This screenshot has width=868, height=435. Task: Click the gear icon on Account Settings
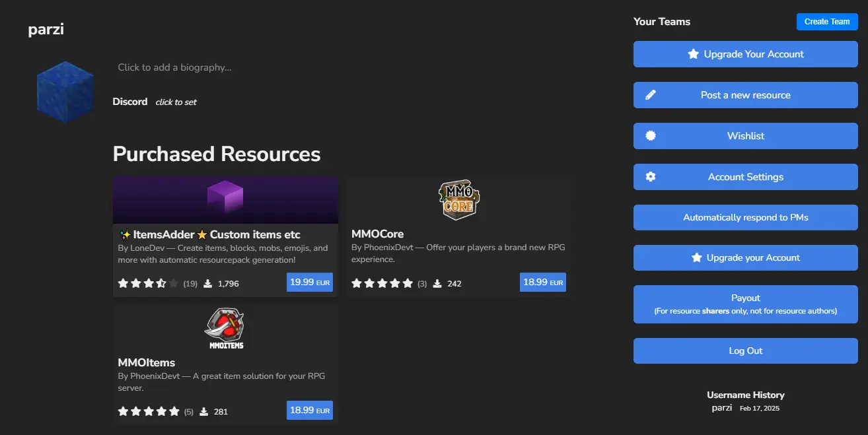651,177
